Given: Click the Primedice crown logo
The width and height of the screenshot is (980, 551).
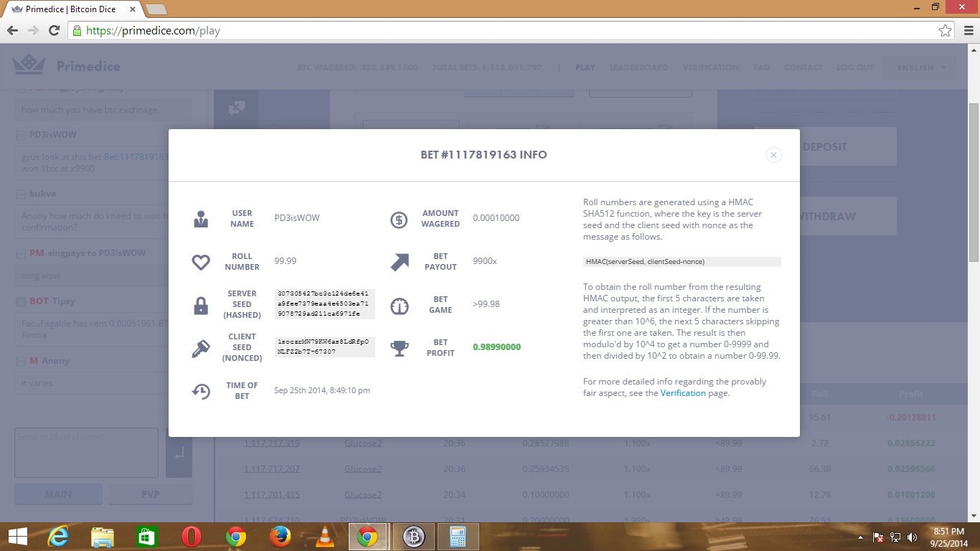Looking at the screenshot, I should [x=29, y=66].
